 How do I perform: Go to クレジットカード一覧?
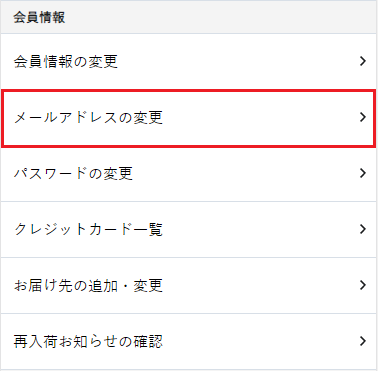click(189, 229)
